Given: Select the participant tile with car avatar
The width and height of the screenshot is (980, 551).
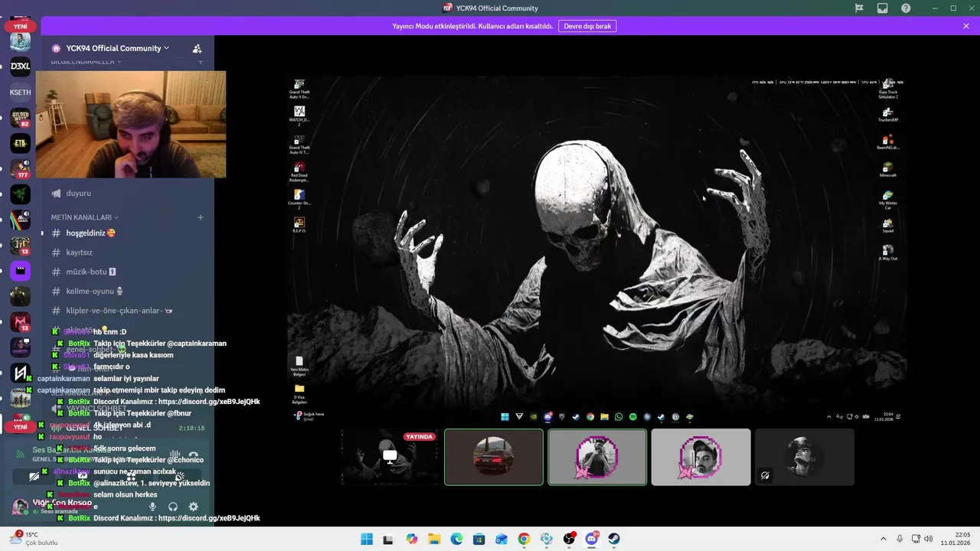Looking at the screenshot, I should click(494, 457).
